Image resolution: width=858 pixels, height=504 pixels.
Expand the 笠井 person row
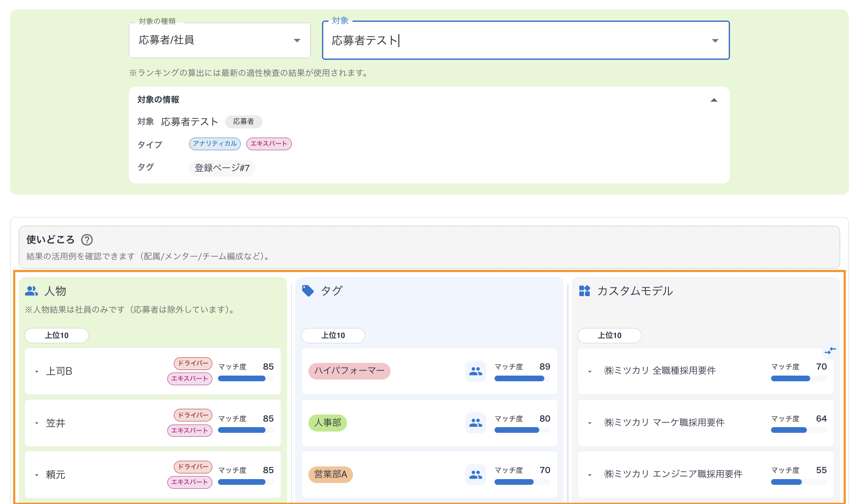click(x=37, y=423)
